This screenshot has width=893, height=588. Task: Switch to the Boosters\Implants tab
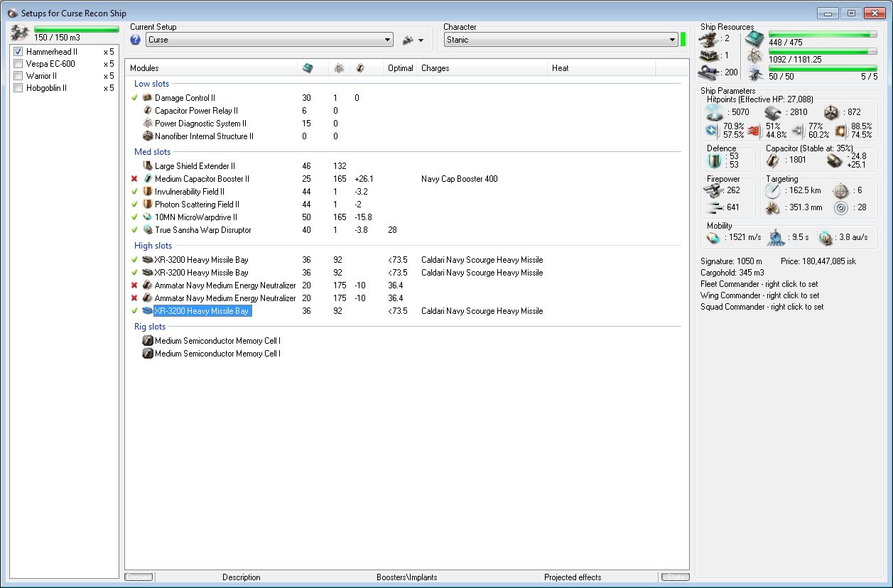pos(408,577)
